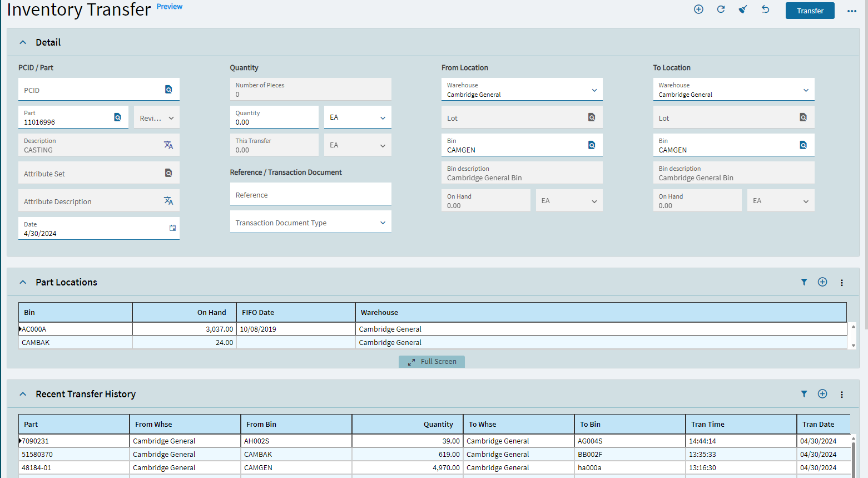The image size is (868, 478).
Task: Click the PCID search icon
Action: point(168,90)
